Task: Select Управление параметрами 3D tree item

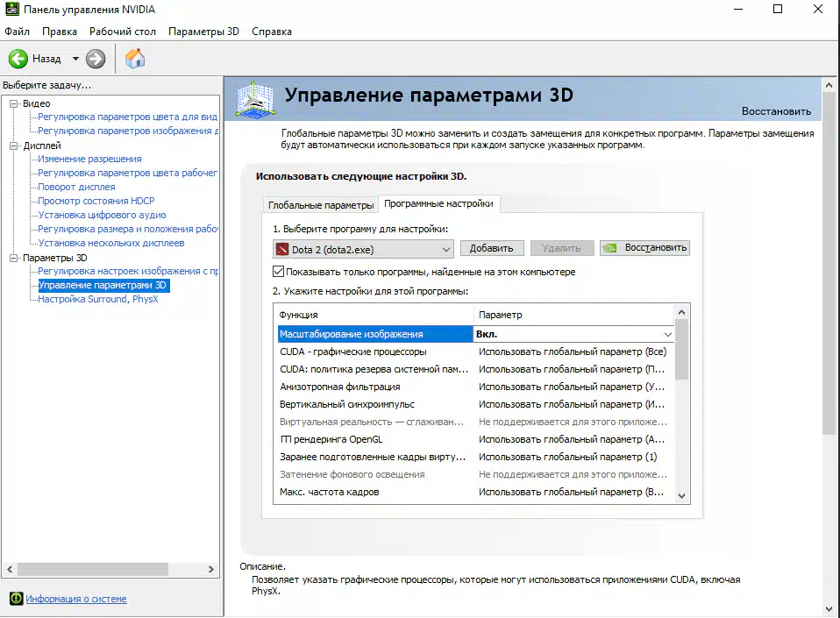Action: click(x=103, y=285)
